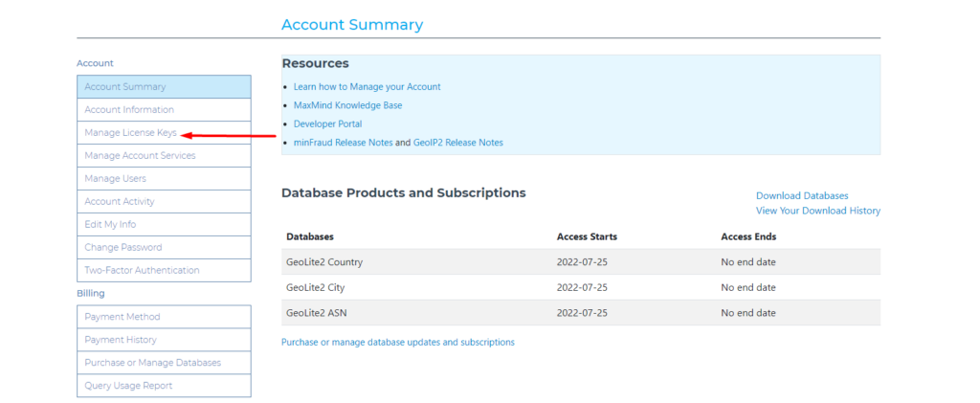Open View Your Download History link

tap(818, 212)
